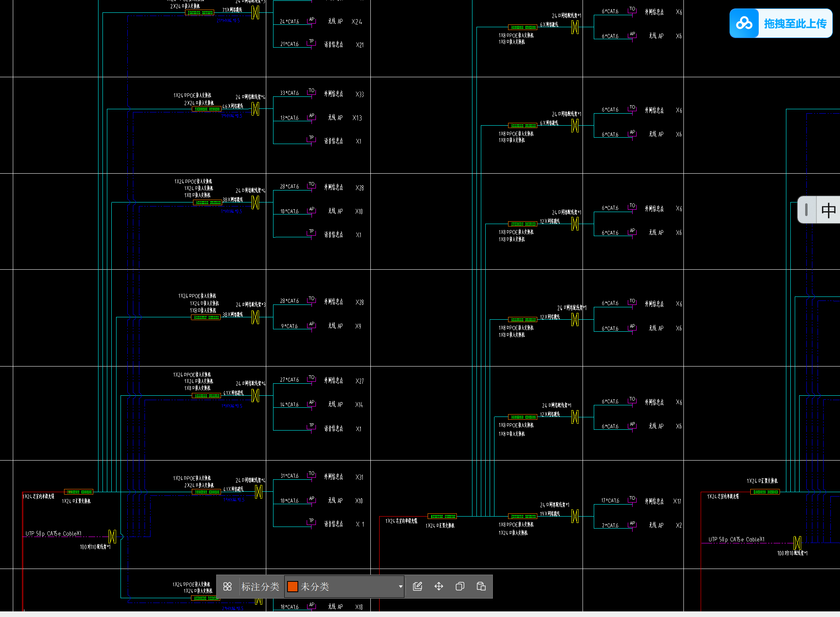Click the Baidu cloud upload icon
840x617 pixels.
pyautogui.click(x=744, y=24)
